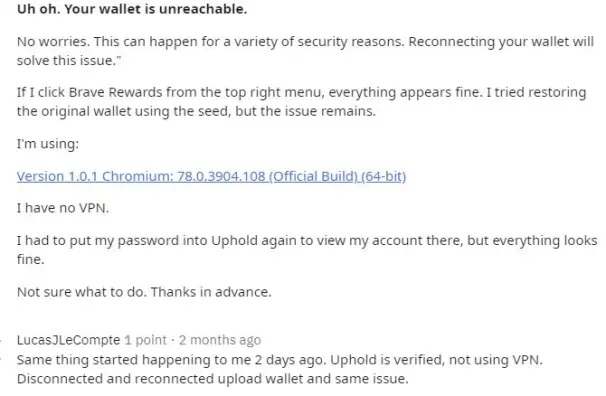Click the "I'm using:" line

(48, 144)
